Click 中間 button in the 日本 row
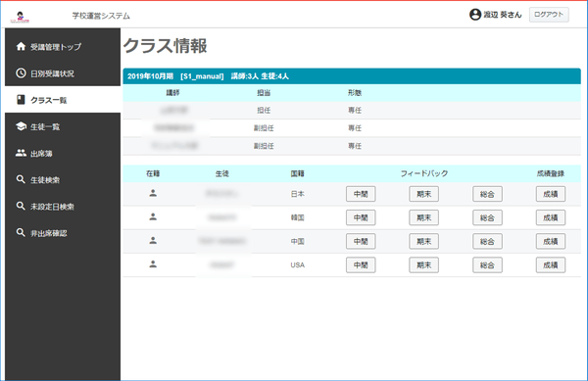Screen dimensions: 588x381 [361, 194]
